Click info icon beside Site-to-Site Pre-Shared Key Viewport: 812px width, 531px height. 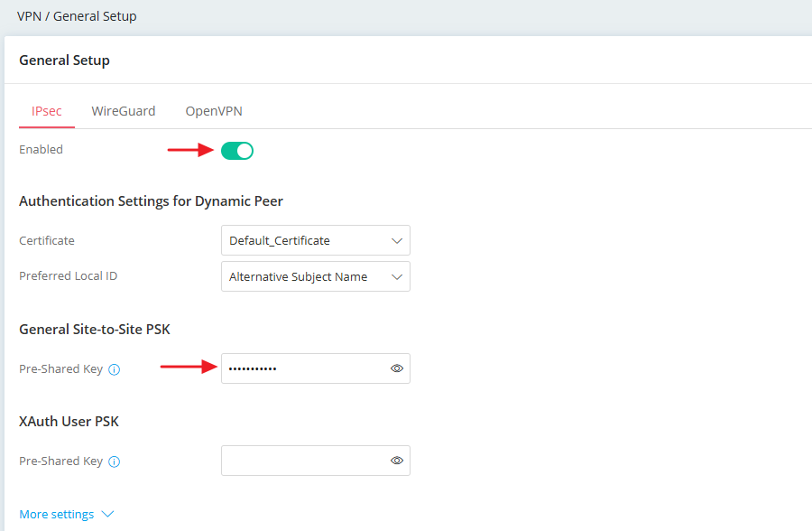tap(115, 369)
